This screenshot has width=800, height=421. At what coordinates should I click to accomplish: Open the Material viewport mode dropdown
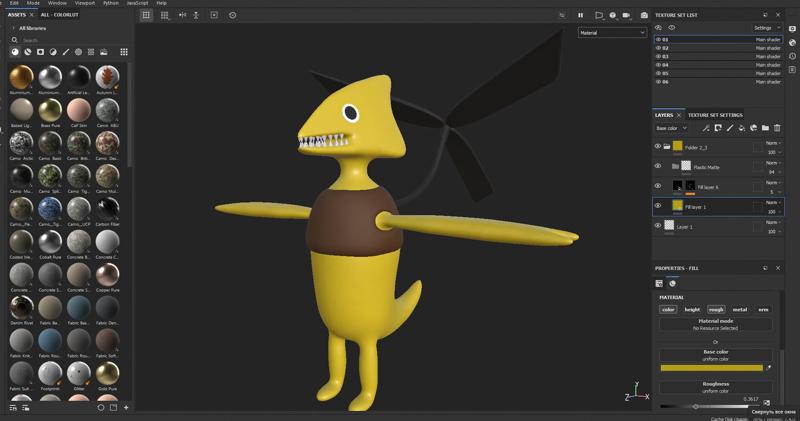[x=612, y=33]
